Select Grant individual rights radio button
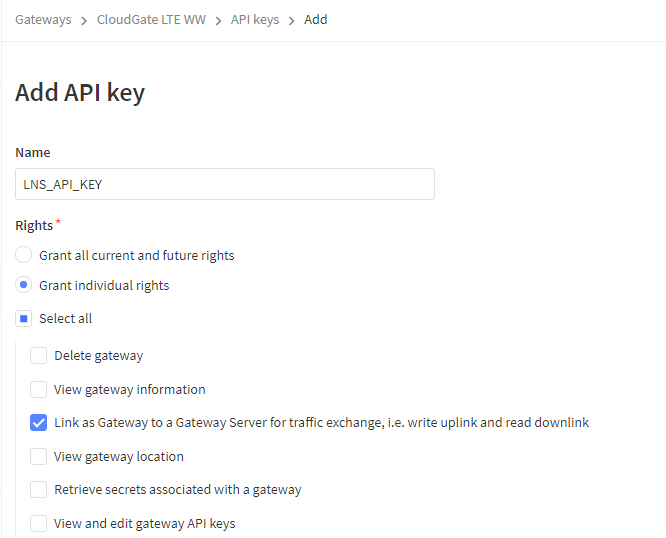This screenshot has width=666, height=538. (x=23, y=285)
